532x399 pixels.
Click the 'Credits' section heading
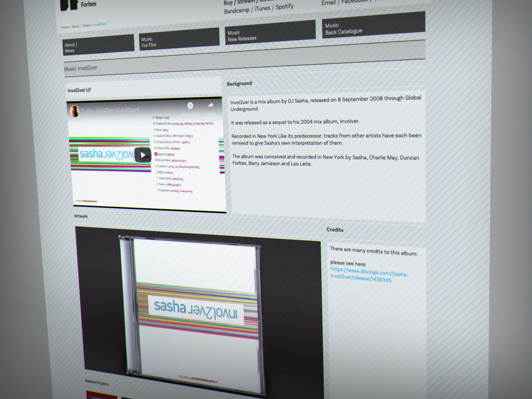point(335,230)
